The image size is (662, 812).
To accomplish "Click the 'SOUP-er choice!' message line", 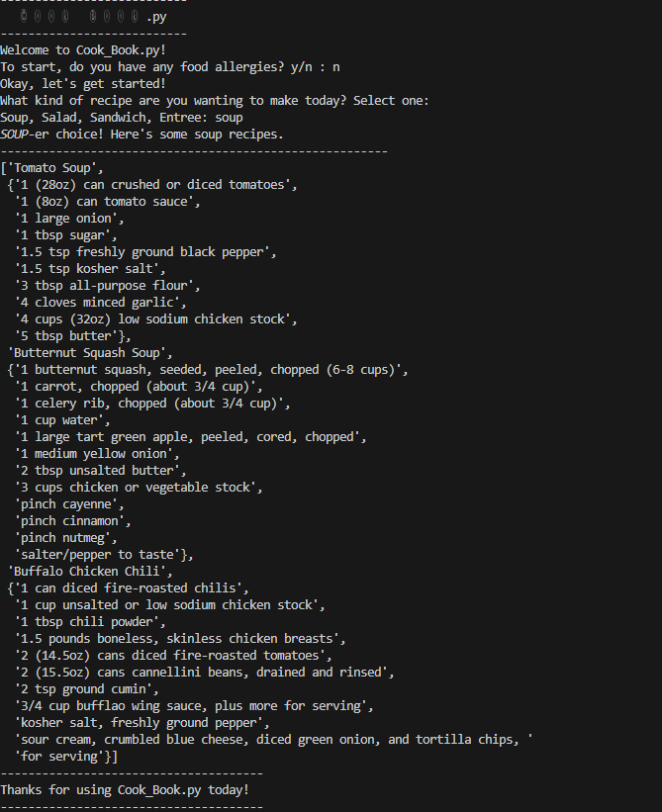I will pos(142,134).
